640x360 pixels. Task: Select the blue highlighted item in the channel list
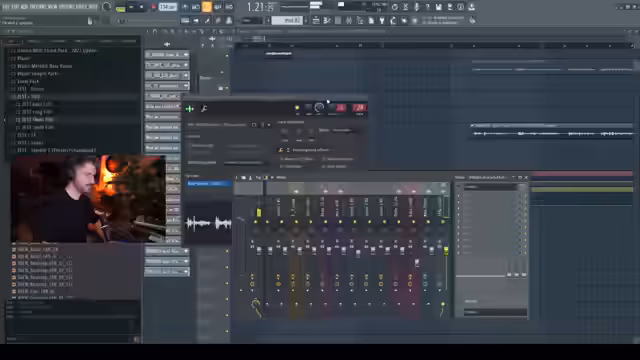tap(209, 184)
